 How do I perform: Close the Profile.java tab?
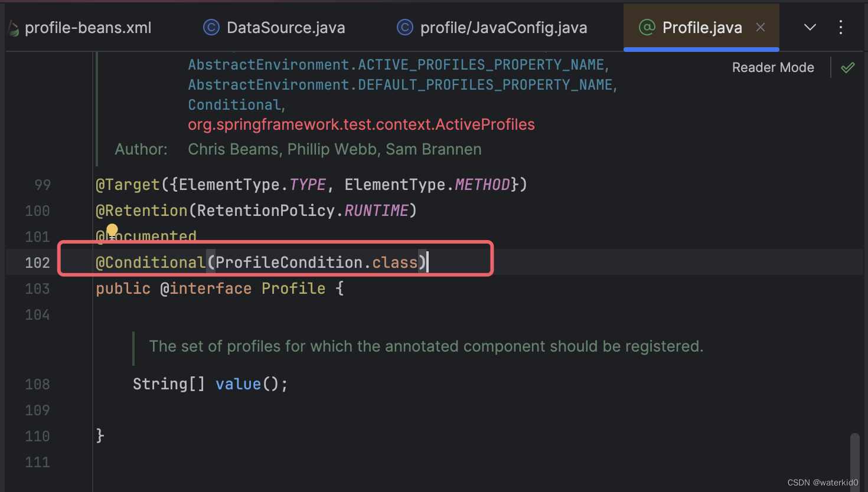point(761,27)
